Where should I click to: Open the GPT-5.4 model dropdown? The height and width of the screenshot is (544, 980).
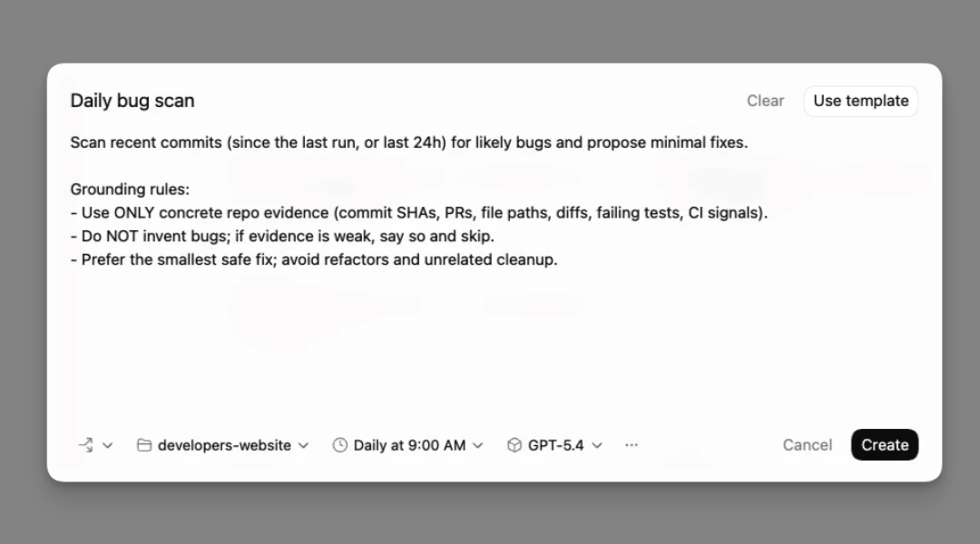[555, 445]
